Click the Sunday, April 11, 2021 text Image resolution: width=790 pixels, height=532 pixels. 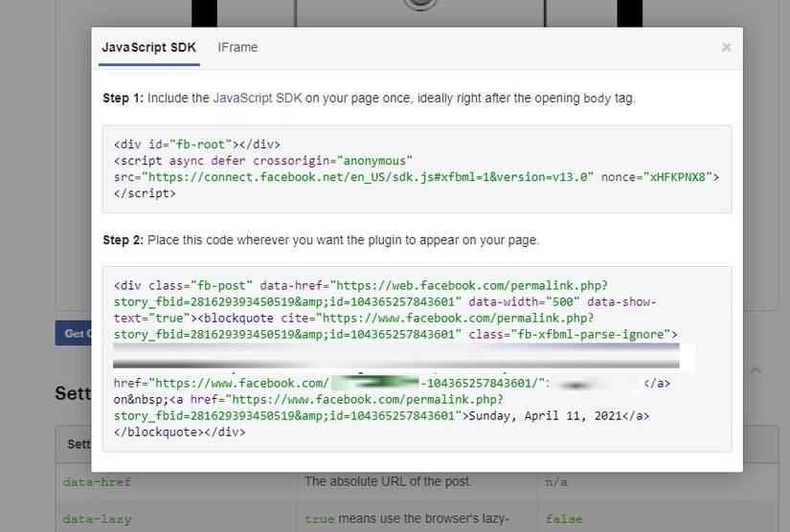click(546, 415)
